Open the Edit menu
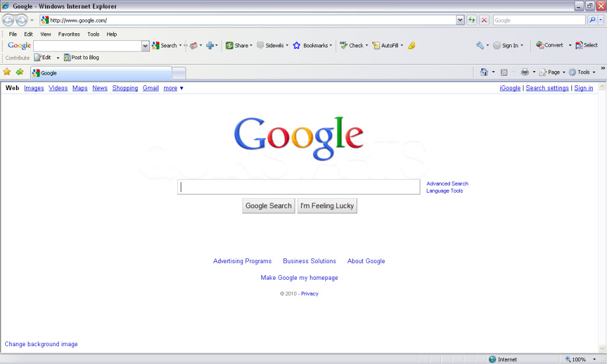Image resolution: width=607 pixels, height=364 pixels. (28, 34)
